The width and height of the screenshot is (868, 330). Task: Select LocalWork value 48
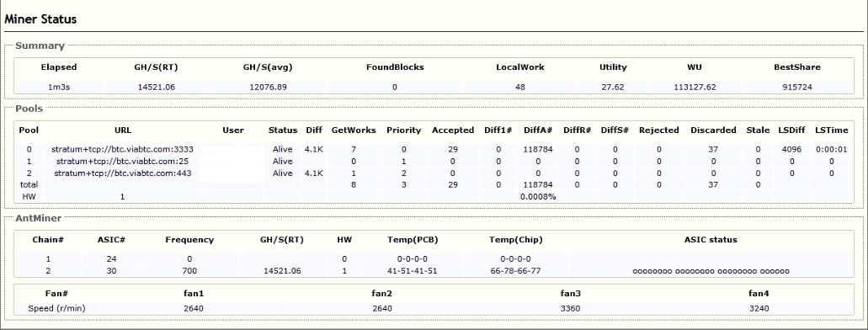click(x=519, y=87)
